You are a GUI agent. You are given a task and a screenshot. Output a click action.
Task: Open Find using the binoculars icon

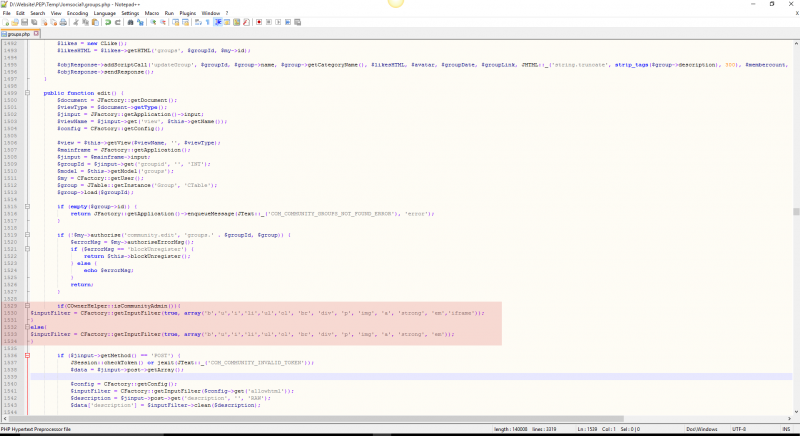tap(130, 22)
